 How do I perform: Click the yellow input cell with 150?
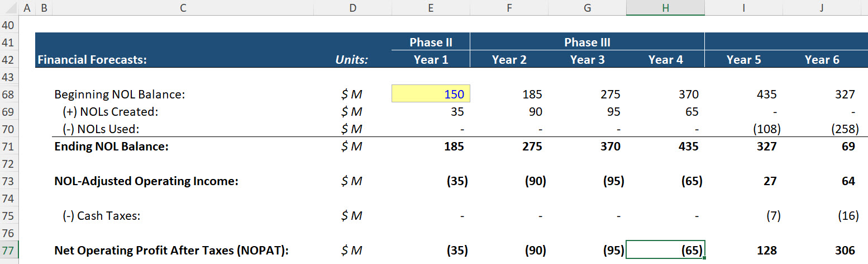point(431,95)
